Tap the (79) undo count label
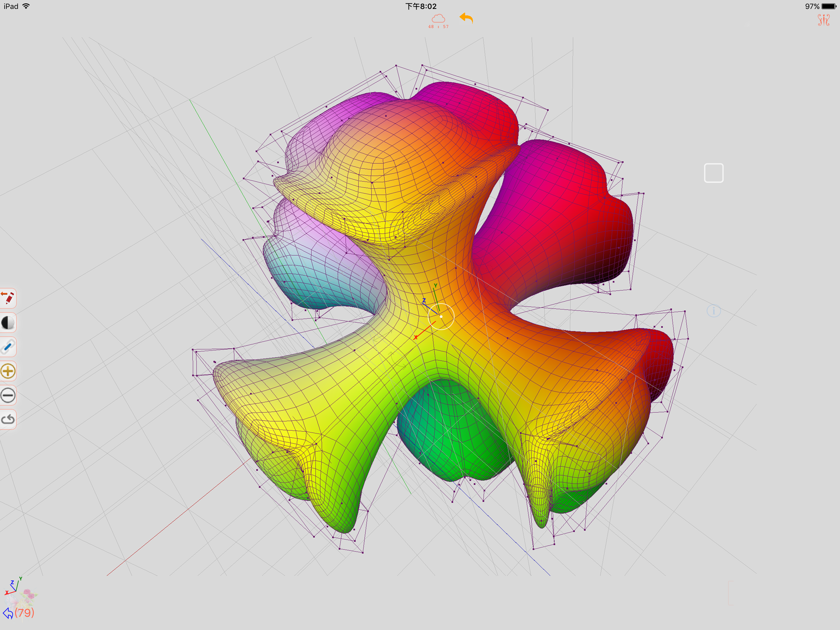Image resolution: width=840 pixels, height=630 pixels. (24, 612)
